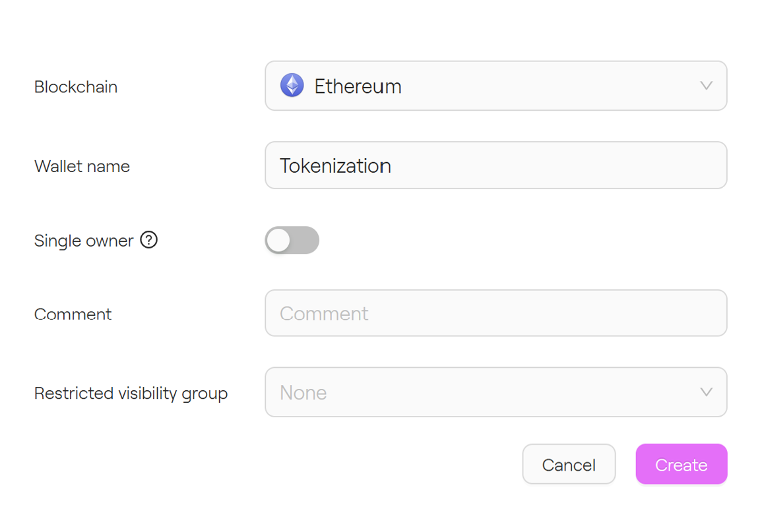Screen dimensions: 762x532
Task: Enable the Single owner toggle switch
Action: coord(292,240)
